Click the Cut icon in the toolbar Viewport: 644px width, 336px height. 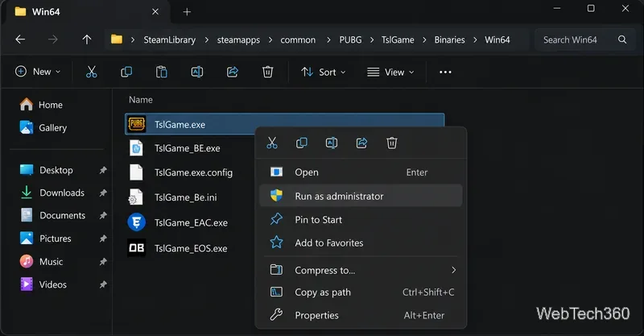(92, 72)
